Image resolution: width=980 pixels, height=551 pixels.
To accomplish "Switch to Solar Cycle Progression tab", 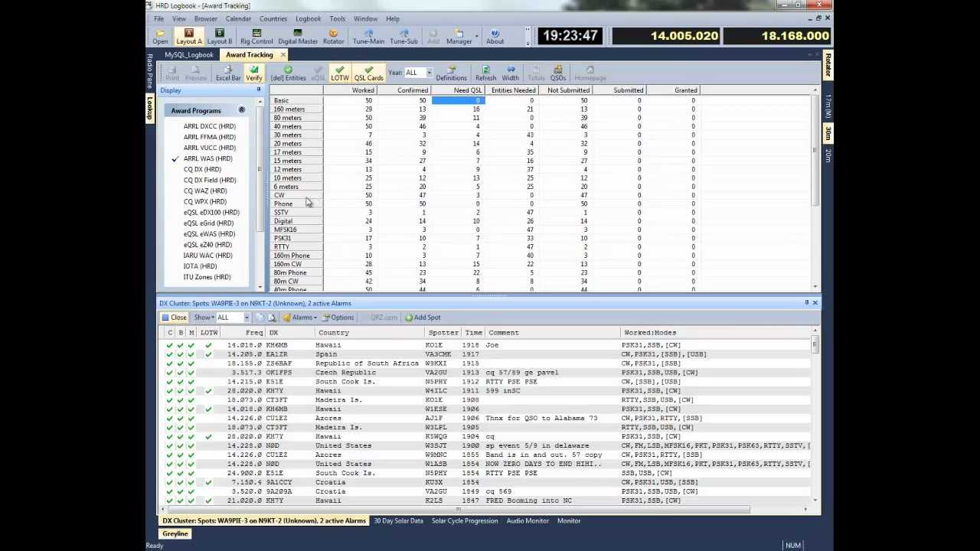I will tap(464, 521).
